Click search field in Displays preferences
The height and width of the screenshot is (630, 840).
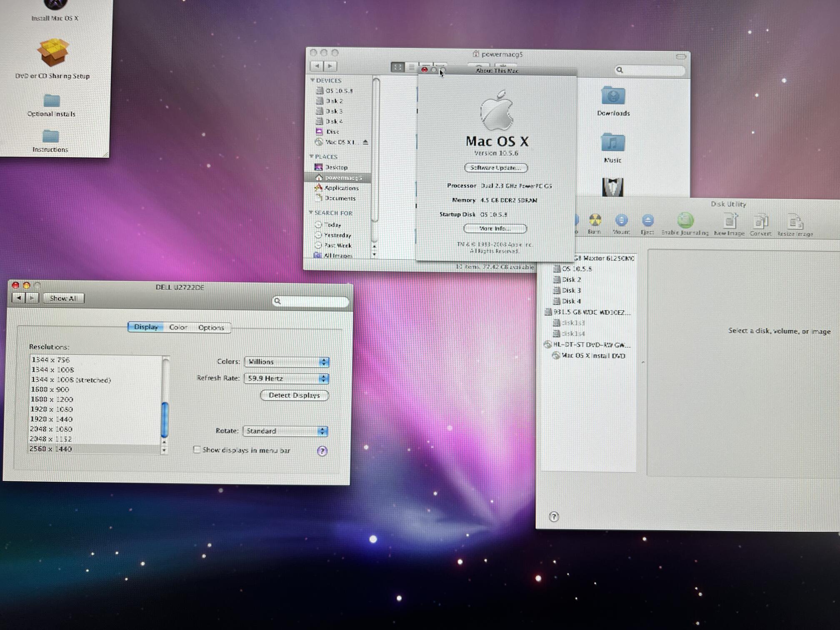[x=311, y=301]
